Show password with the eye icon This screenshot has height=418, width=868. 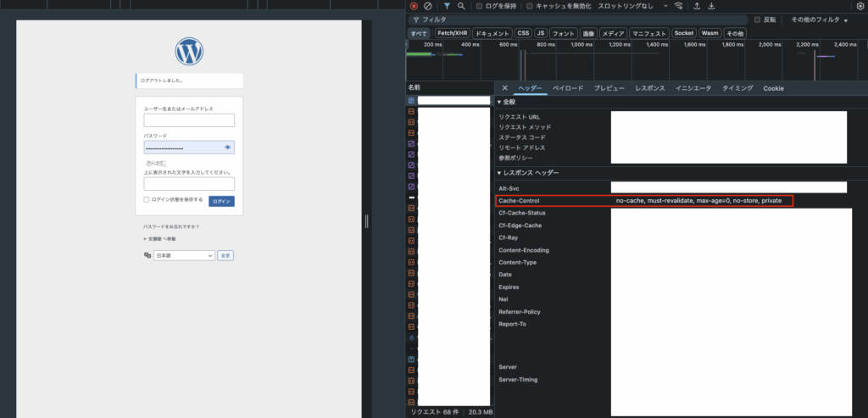coord(227,148)
